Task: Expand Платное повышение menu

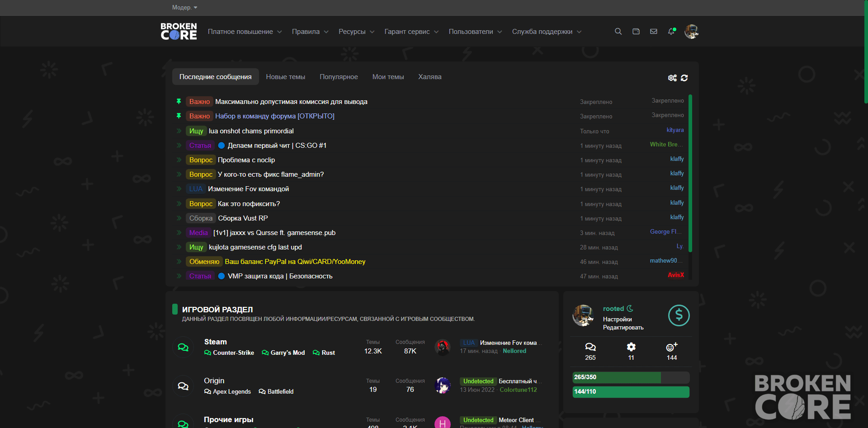Action: (x=245, y=32)
